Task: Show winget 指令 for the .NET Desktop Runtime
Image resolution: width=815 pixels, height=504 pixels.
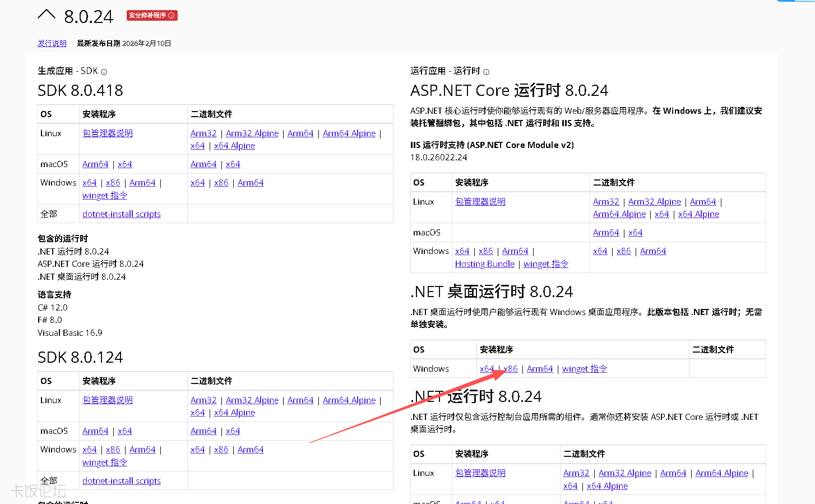Action: (x=585, y=368)
